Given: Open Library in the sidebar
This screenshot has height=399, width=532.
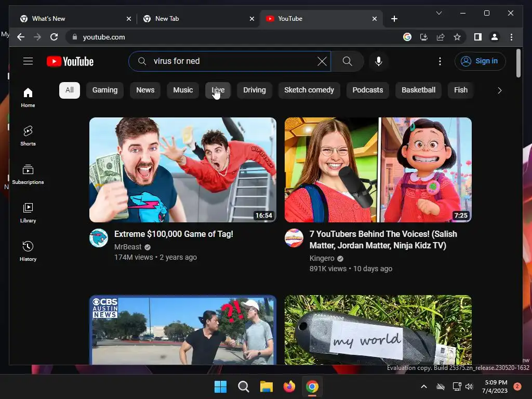Looking at the screenshot, I should tap(28, 212).
